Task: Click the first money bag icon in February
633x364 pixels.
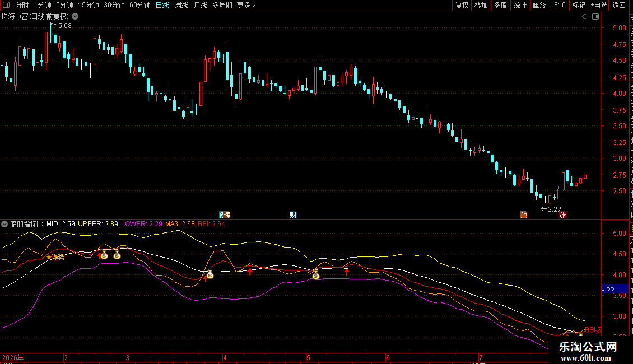Action: click(x=104, y=255)
